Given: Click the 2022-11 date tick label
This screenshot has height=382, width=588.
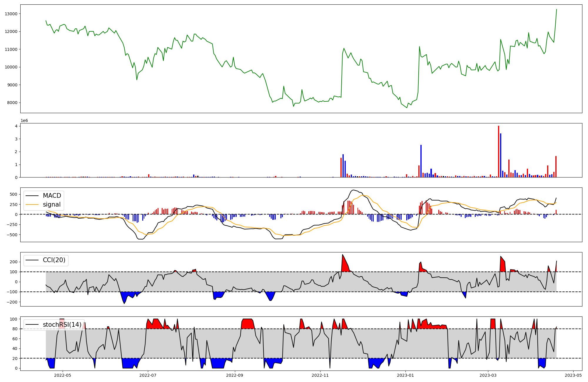Looking at the screenshot, I should (x=320, y=375).
